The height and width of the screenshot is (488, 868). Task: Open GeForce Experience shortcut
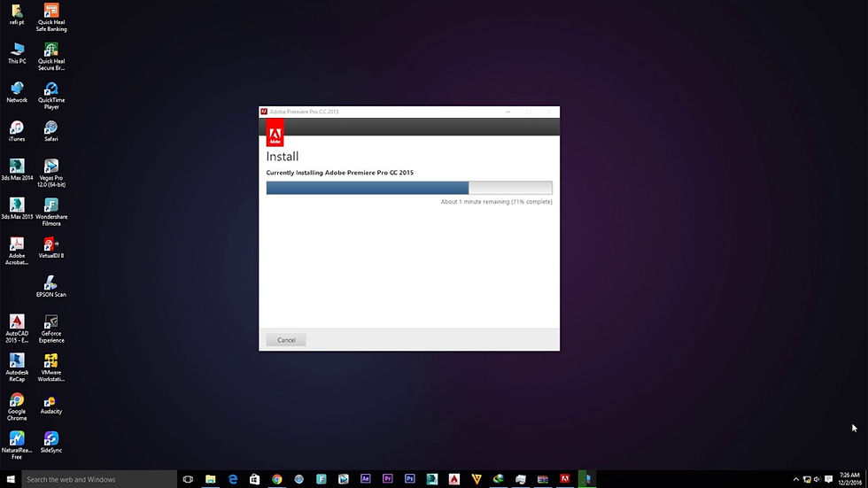coord(51,328)
